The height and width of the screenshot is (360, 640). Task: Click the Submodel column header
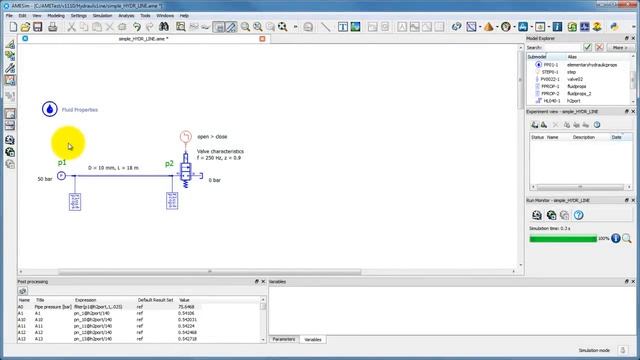pyautogui.click(x=547, y=57)
